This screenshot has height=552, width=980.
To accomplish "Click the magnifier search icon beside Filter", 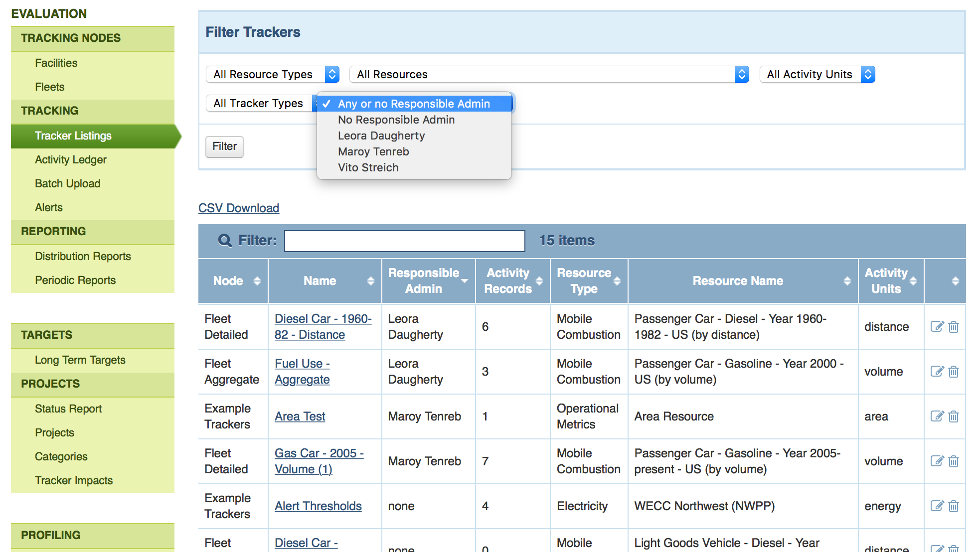I will pos(225,241).
